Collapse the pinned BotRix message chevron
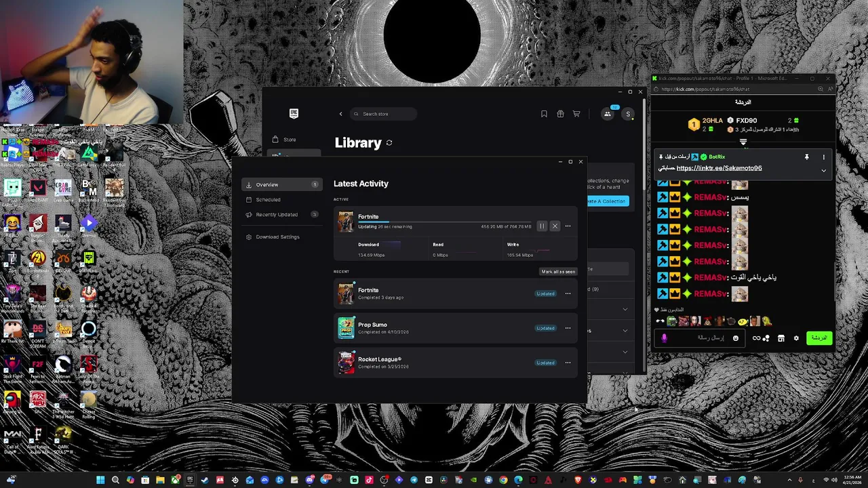868x488 pixels. pyautogui.click(x=824, y=170)
